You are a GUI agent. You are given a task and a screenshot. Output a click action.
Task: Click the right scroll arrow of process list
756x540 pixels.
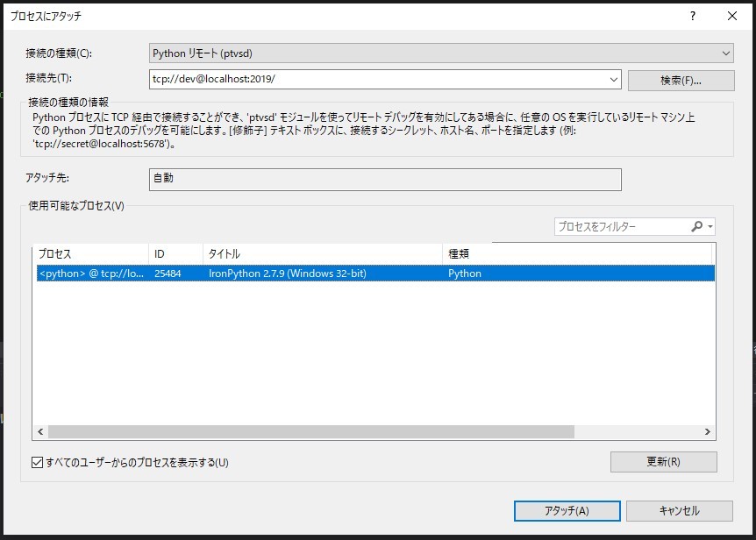click(707, 431)
